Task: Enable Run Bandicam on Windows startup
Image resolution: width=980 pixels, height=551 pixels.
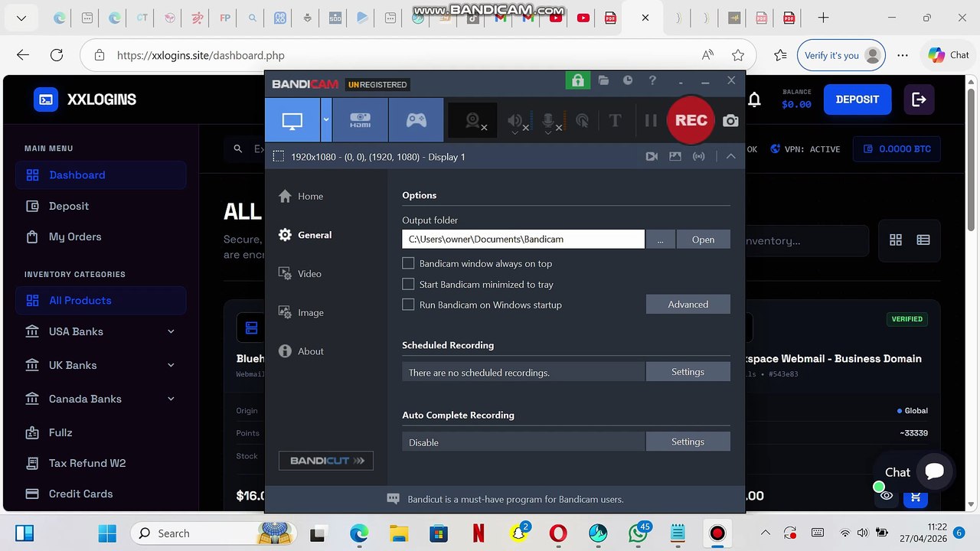Action: coord(408,305)
